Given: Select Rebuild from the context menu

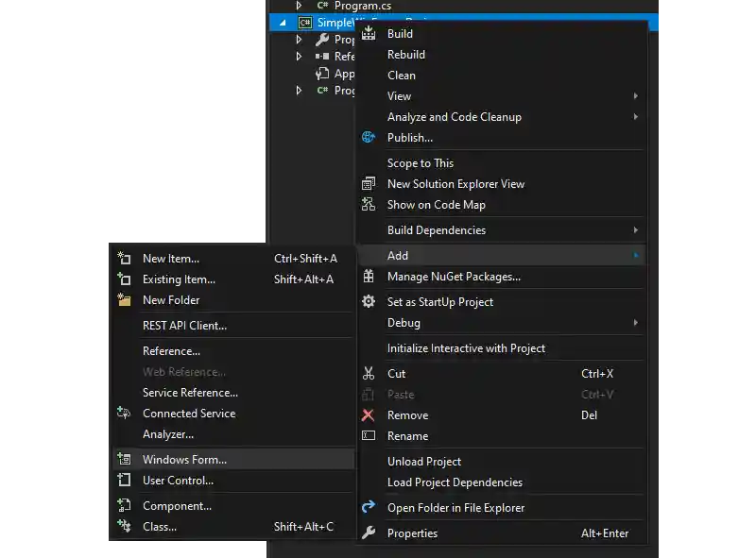Looking at the screenshot, I should pos(406,55).
